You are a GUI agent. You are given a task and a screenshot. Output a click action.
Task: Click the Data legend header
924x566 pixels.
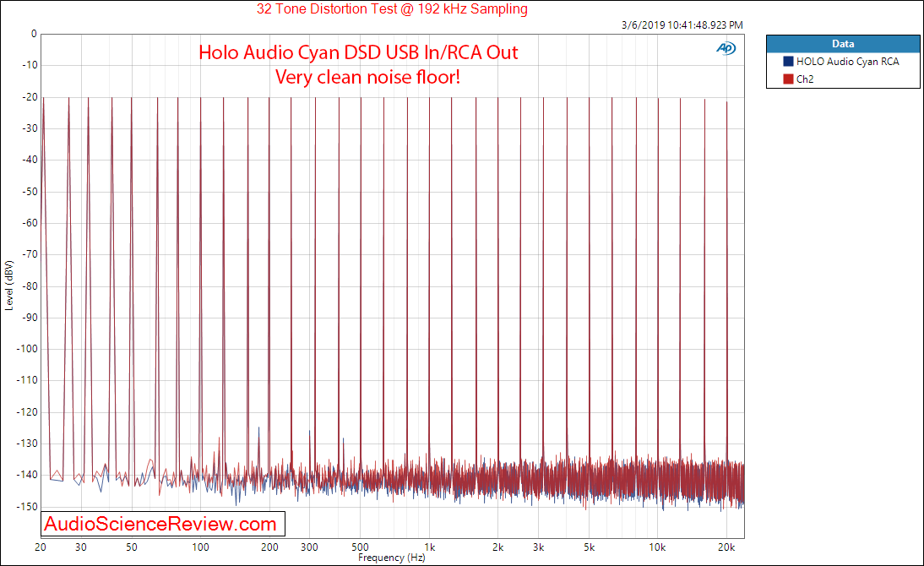(x=843, y=44)
